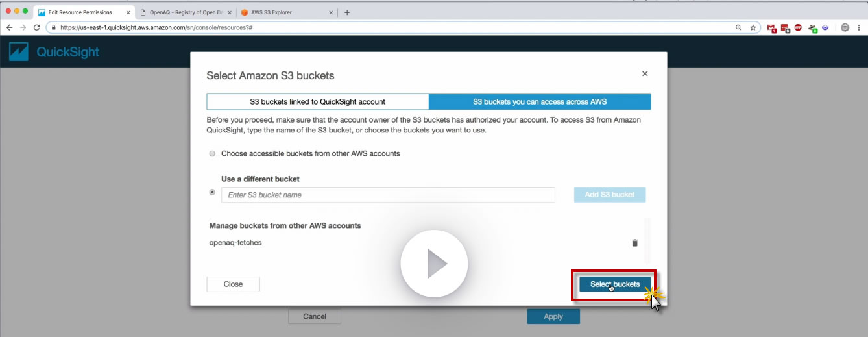Click the macOS green maximize window button
The image size is (868, 337).
point(26,12)
